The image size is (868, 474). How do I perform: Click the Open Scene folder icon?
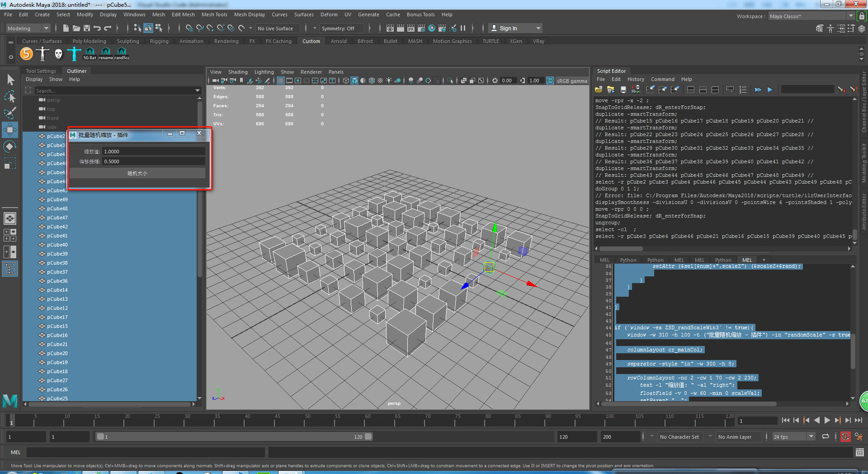[x=76, y=28]
